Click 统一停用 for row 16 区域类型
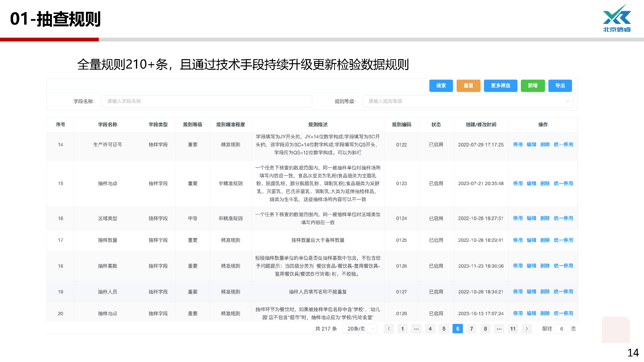644x362 pixels. (x=563, y=218)
